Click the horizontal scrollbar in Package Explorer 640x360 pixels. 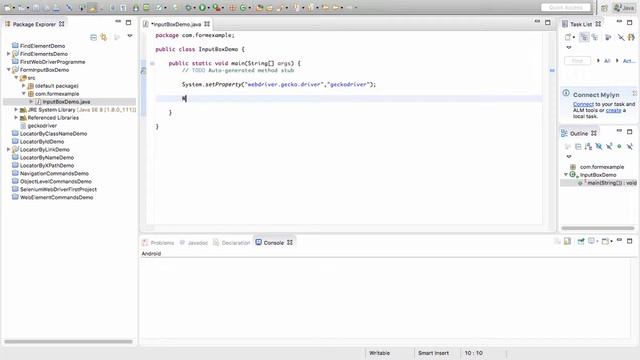coord(69,341)
